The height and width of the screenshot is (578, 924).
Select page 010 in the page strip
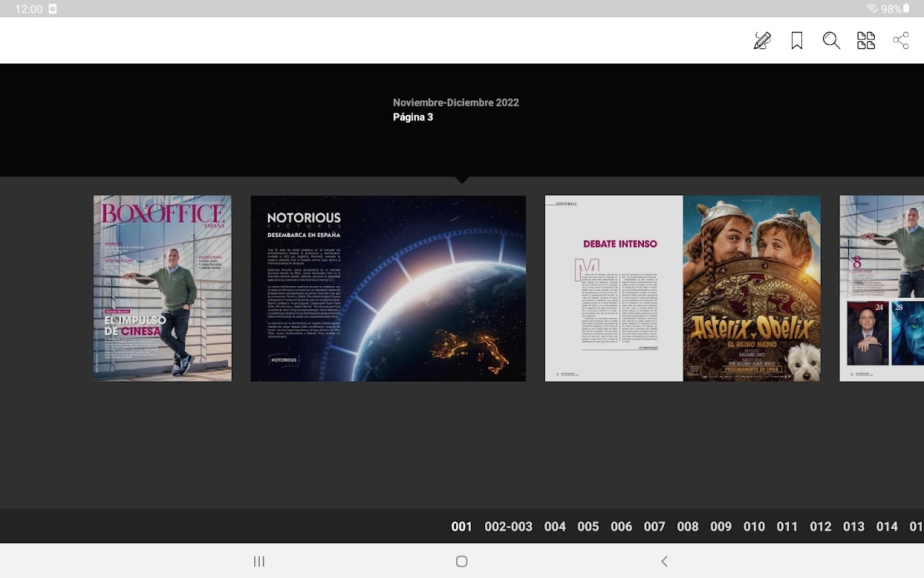pos(754,527)
